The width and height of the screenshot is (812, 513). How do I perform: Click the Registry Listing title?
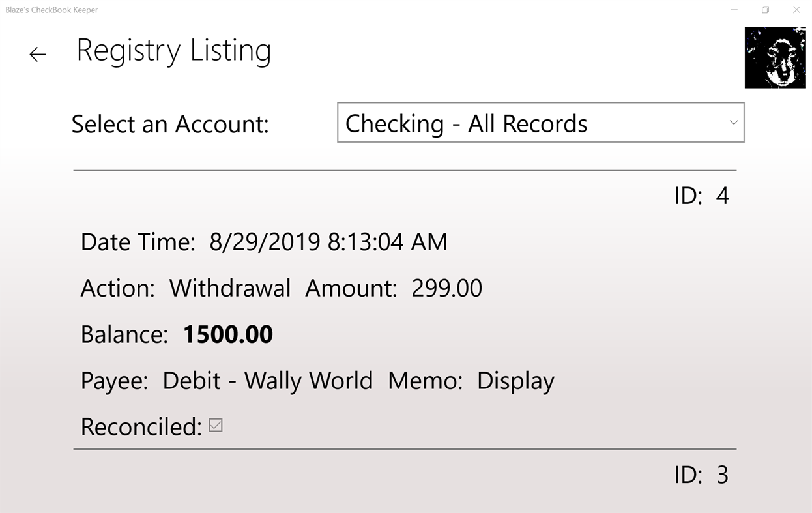[174, 50]
